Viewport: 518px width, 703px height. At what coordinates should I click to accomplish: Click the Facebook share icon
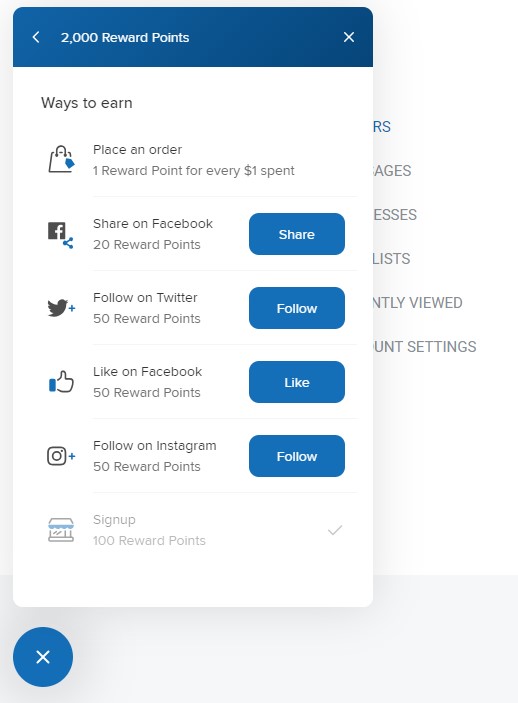click(x=61, y=235)
